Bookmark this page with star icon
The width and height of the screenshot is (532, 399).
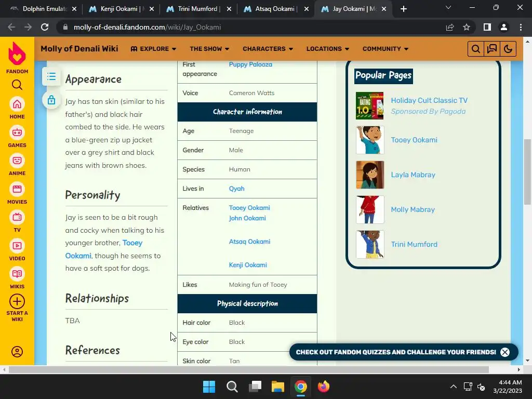click(467, 27)
